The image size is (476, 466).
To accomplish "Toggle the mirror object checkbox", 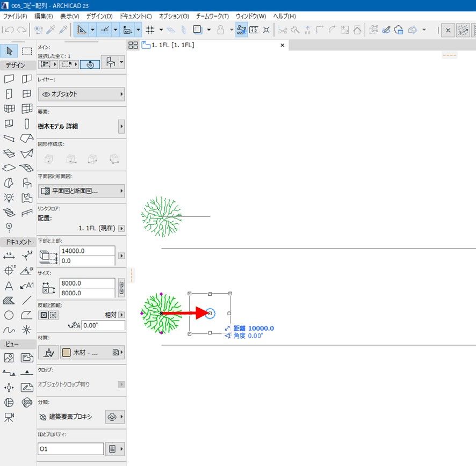I will [x=44, y=315].
